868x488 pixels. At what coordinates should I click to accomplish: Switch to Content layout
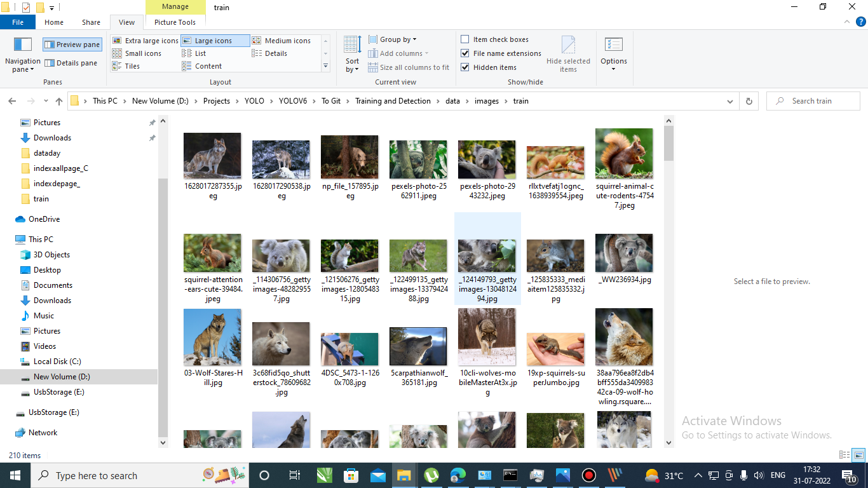(x=202, y=66)
